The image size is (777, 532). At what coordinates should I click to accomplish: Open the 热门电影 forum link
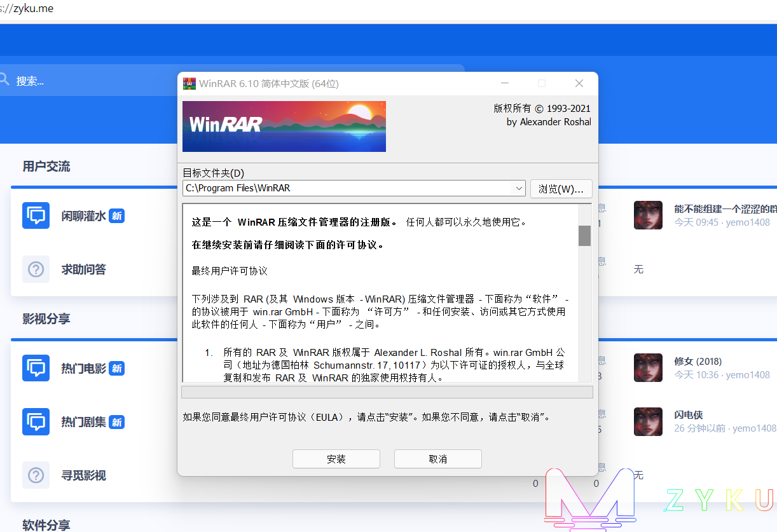point(83,368)
